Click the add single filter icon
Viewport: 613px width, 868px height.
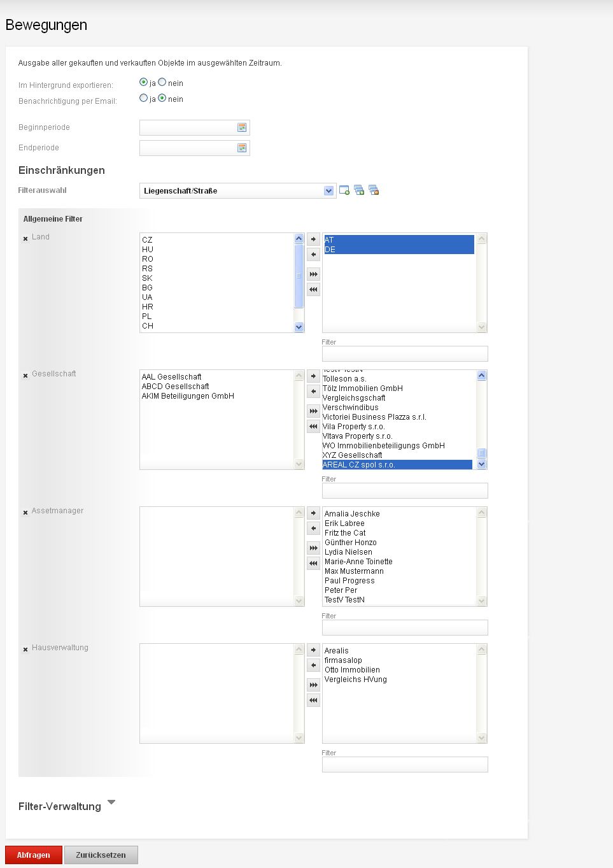[344, 190]
